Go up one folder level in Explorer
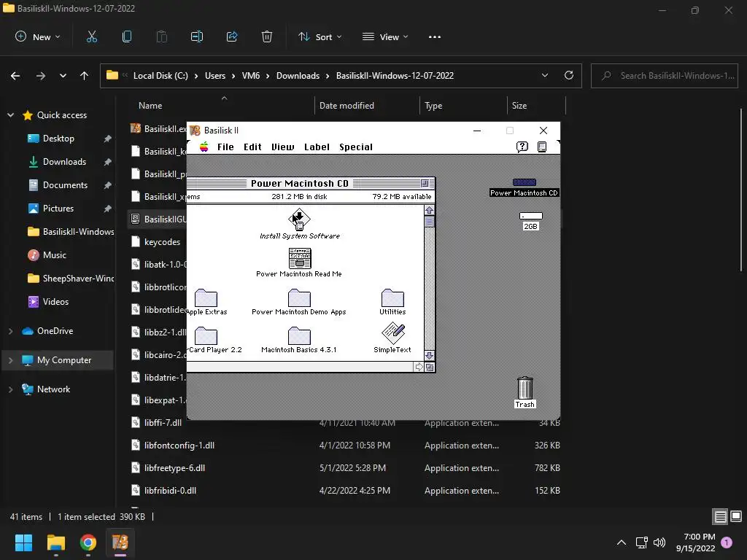This screenshot has width=747, height=560. point(85,75)
